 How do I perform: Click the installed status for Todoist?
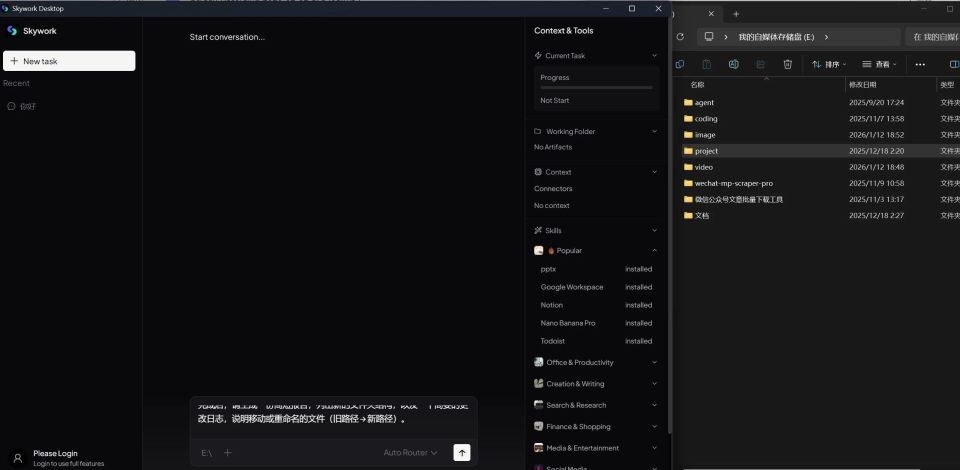point(639,341)
